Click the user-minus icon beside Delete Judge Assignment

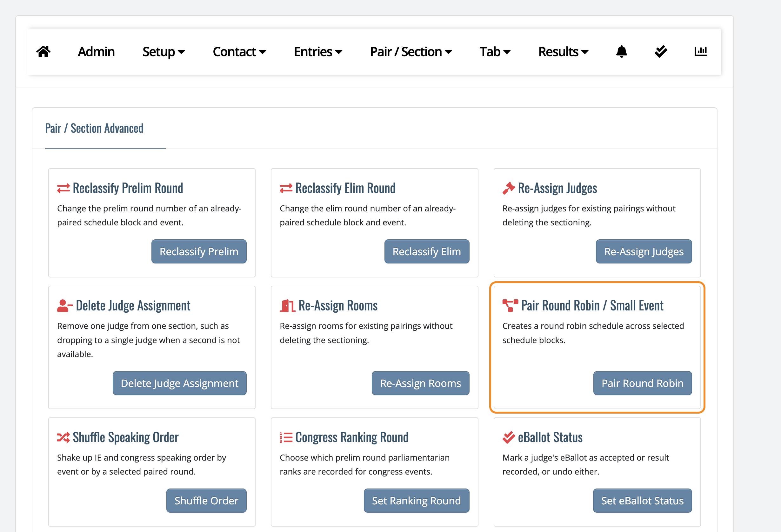click(x=65, y=306)
